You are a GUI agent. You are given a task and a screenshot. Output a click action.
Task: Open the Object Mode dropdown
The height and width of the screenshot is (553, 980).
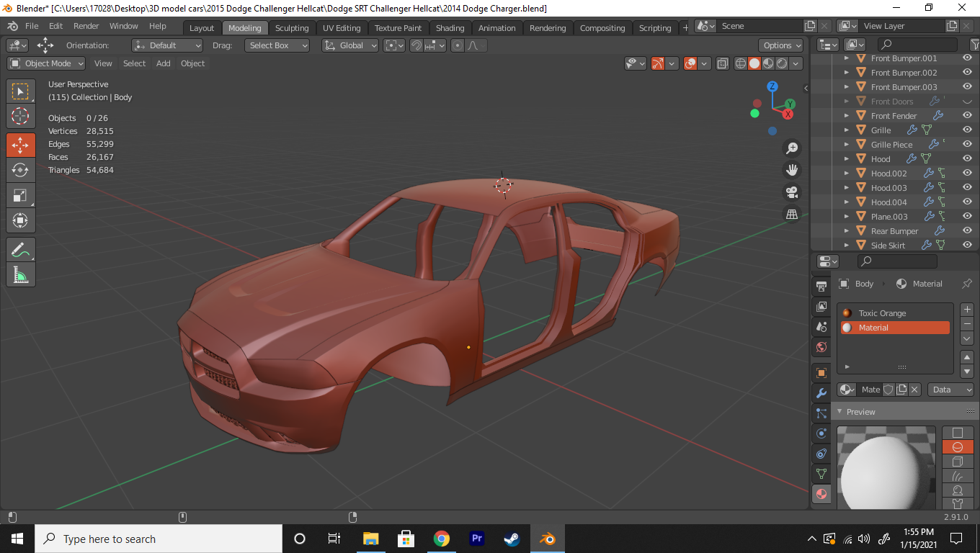click(x=46, y=63)
